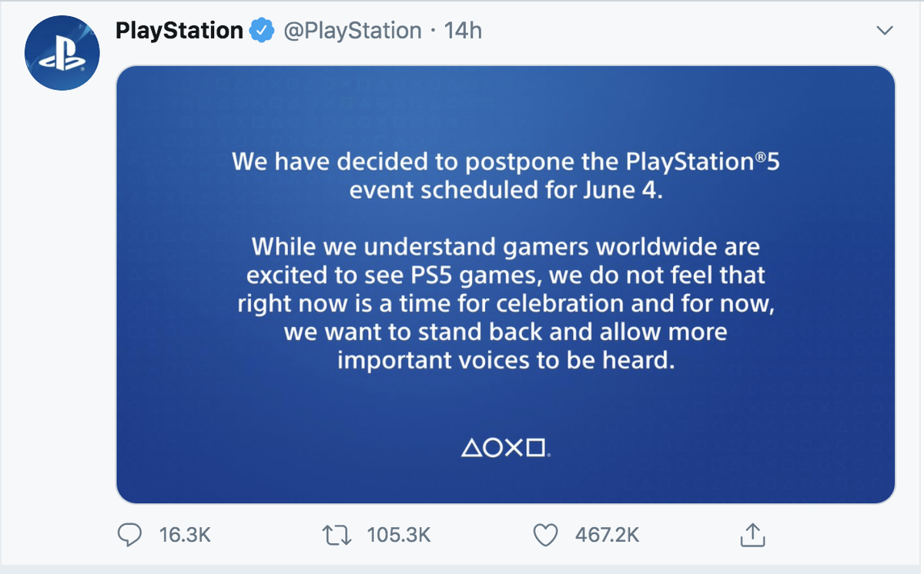Image resolution: width=924 pixels, height=574 pixels.
Task: Click the 105.3K retweet count
Action: coord(399,535)
